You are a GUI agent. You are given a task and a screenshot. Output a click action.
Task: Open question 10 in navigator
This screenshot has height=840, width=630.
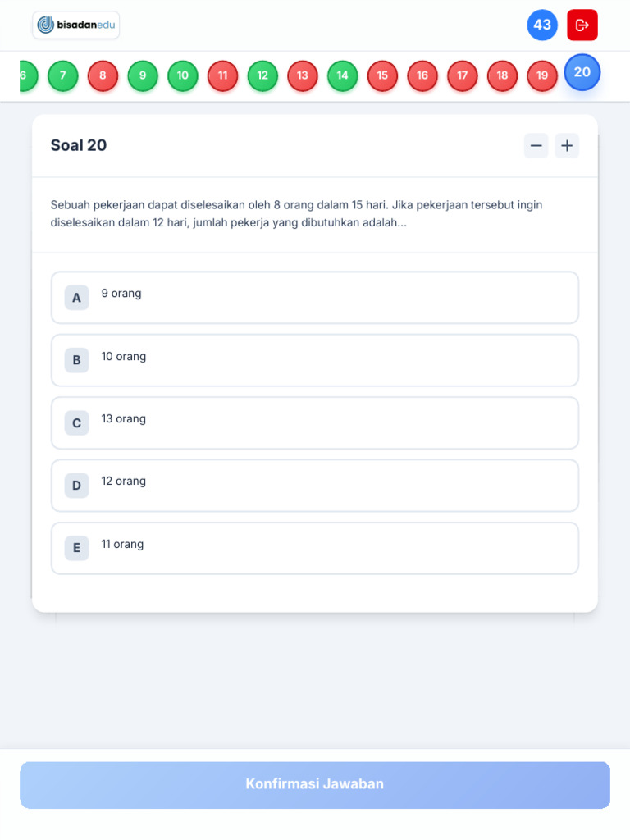click(183, 75)
